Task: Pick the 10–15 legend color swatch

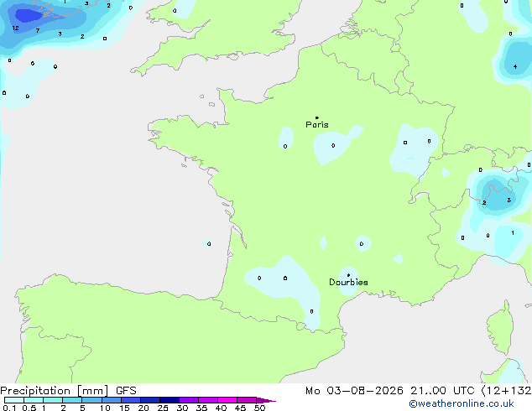Action: (111, 400)
